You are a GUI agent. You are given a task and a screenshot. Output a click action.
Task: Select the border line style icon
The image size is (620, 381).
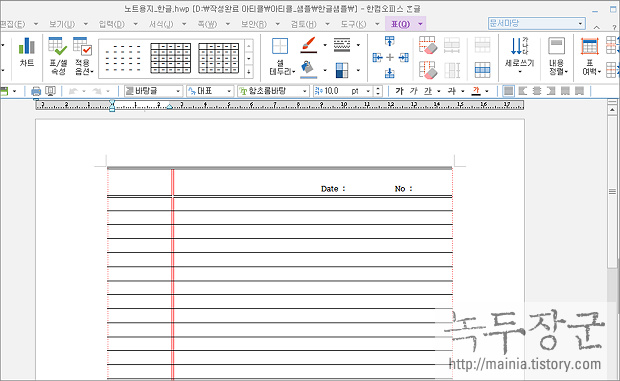[x=342, y=45]
